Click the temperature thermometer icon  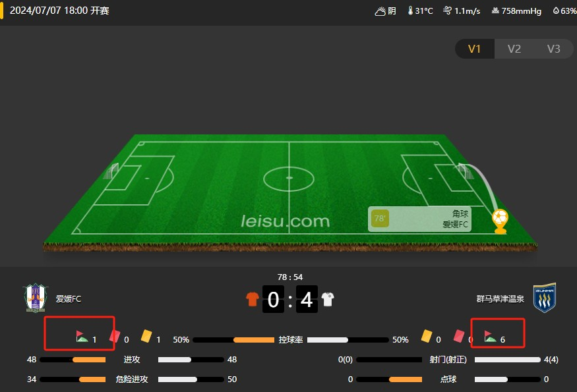(x=410, y=11)
